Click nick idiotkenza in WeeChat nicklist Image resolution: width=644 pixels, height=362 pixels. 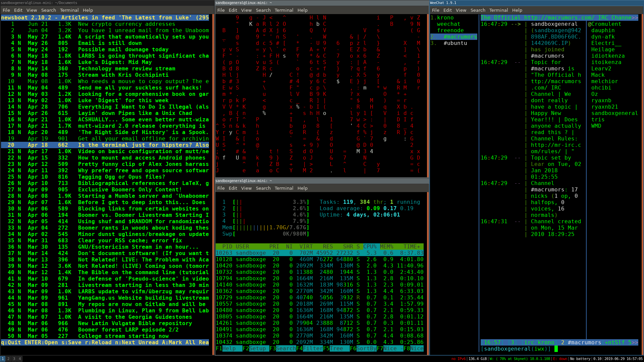coord(608,56)
